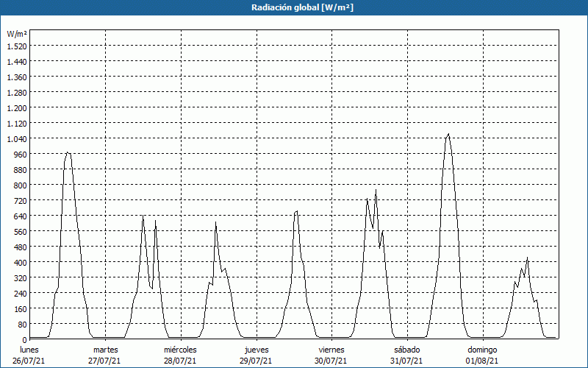Click the '1.360' y-axis value
Screen dimensions: 588x368
point(17,77)
